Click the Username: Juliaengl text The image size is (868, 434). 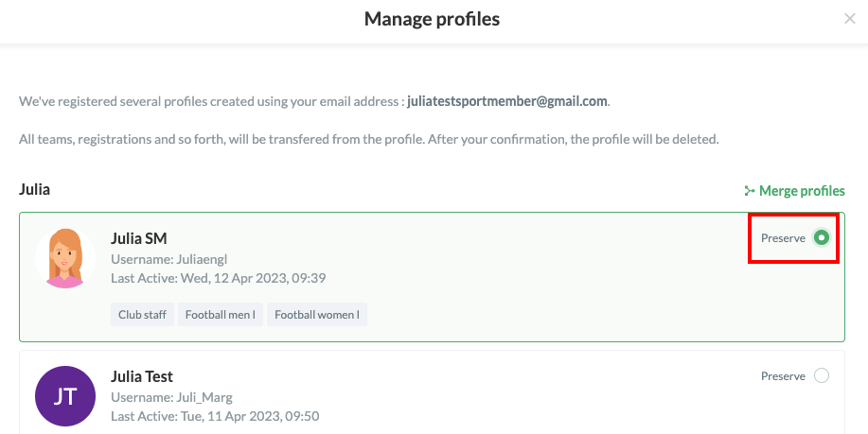click(x=168, y=259)
